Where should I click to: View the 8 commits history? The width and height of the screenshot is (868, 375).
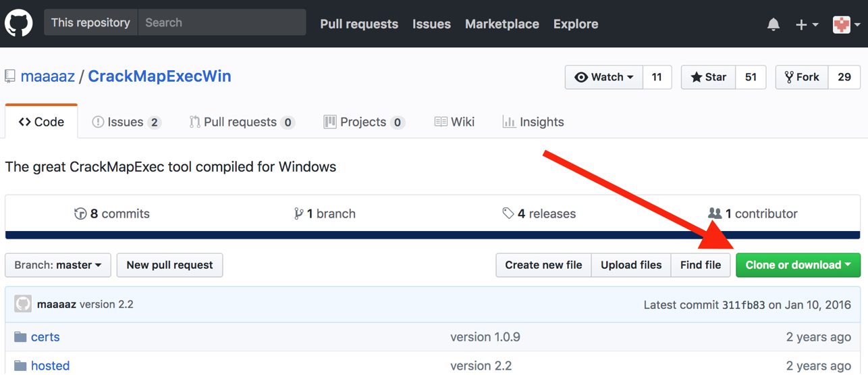click(x=112, y=214)
